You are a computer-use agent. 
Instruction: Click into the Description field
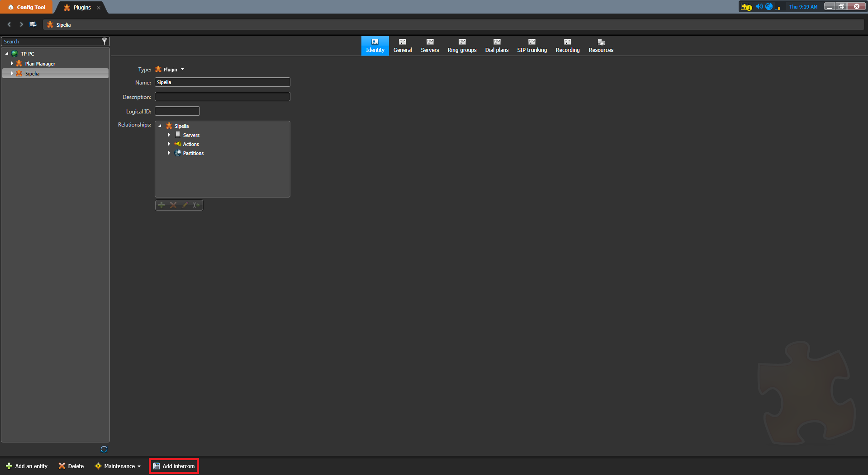(x=222, y=97)
